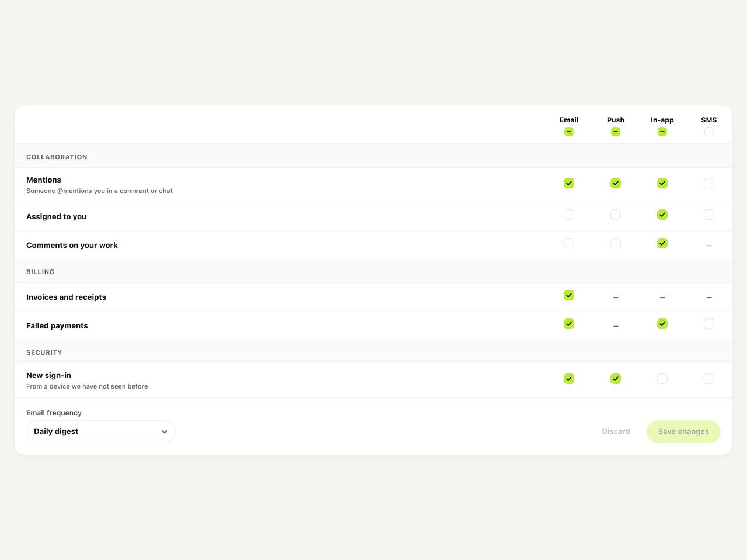Uncheck In-app for Failed payments

point(662,324)
